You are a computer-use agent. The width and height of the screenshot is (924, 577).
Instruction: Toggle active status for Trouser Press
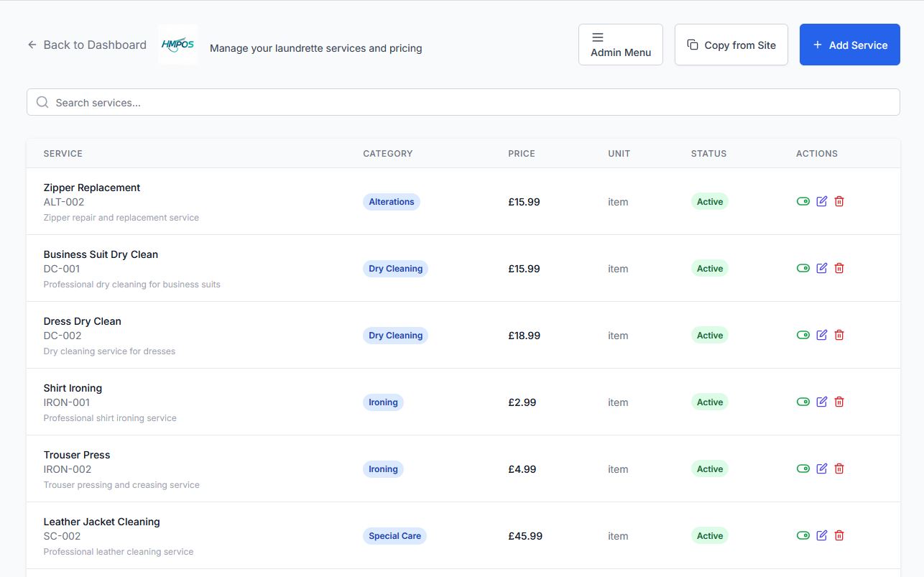click(x=803, y=468)
